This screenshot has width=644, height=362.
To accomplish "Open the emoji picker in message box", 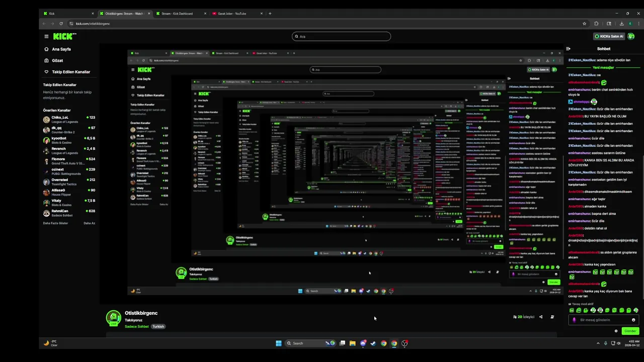I will [x=633, y=320].
